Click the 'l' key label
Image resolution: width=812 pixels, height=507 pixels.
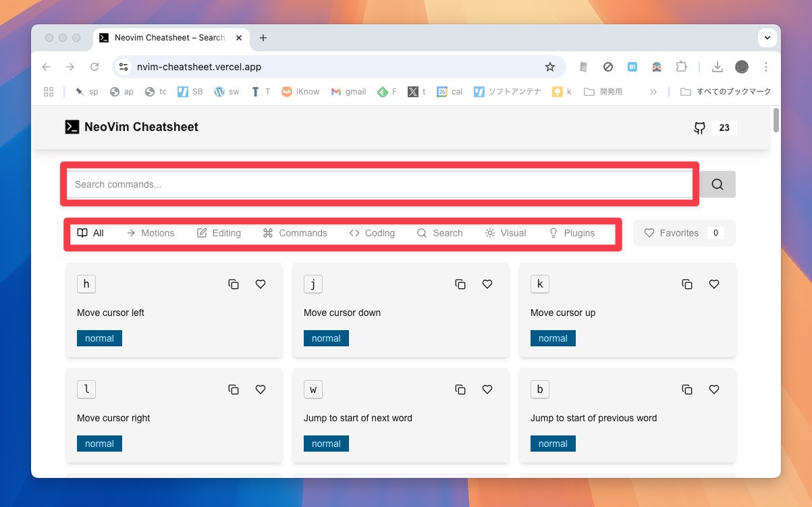pyautogui.click(x=86, y=390)
